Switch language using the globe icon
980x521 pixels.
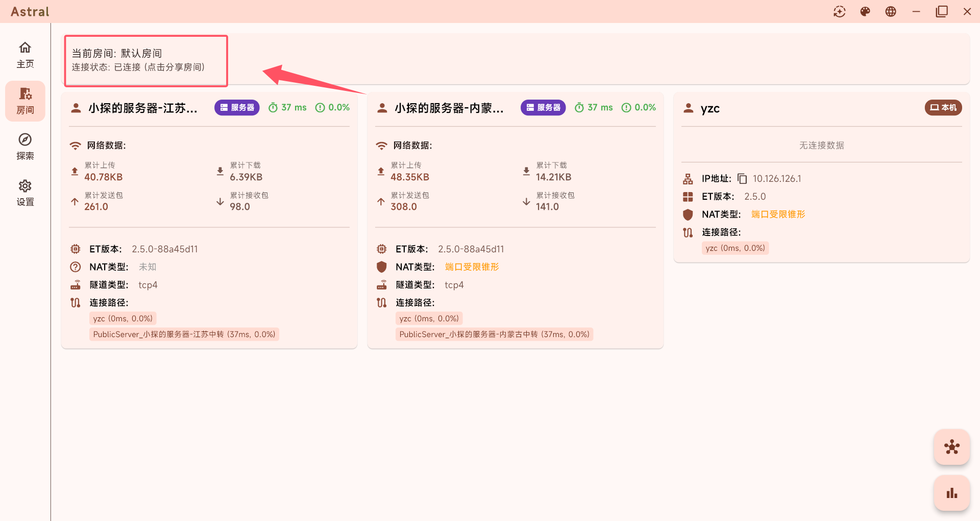891,11
